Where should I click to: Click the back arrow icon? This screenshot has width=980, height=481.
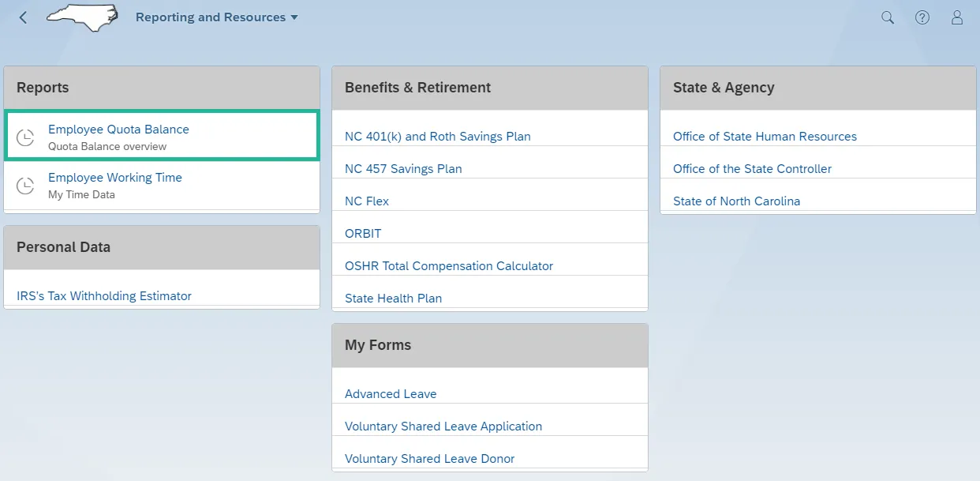pyautogui.click(x=23, y=17)
